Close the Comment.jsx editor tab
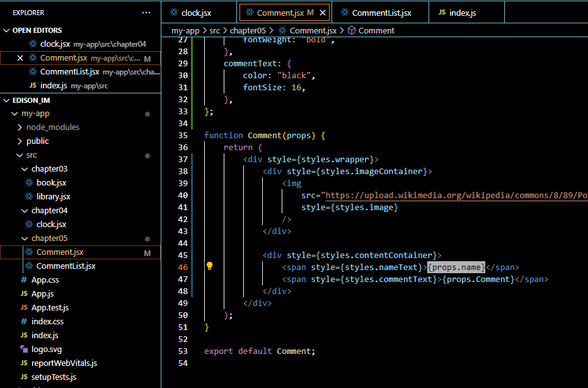The height and width of the screenshot is (388, 588). [x=323, y=13]
